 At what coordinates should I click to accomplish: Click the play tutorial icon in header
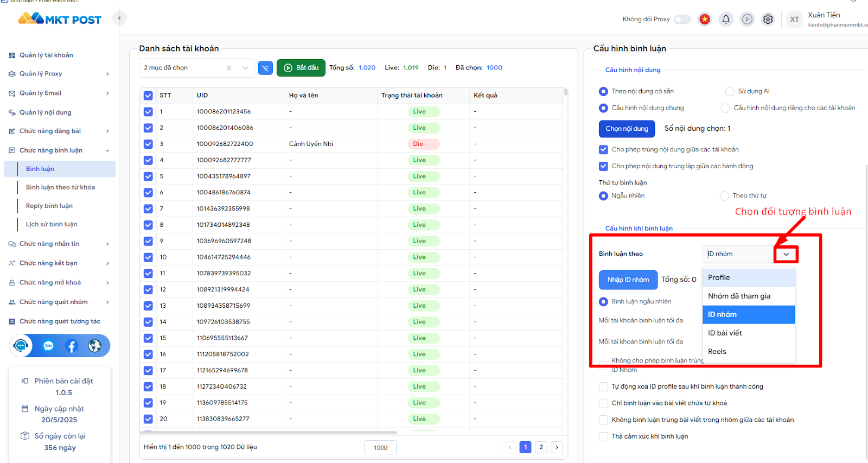point(747,20)
